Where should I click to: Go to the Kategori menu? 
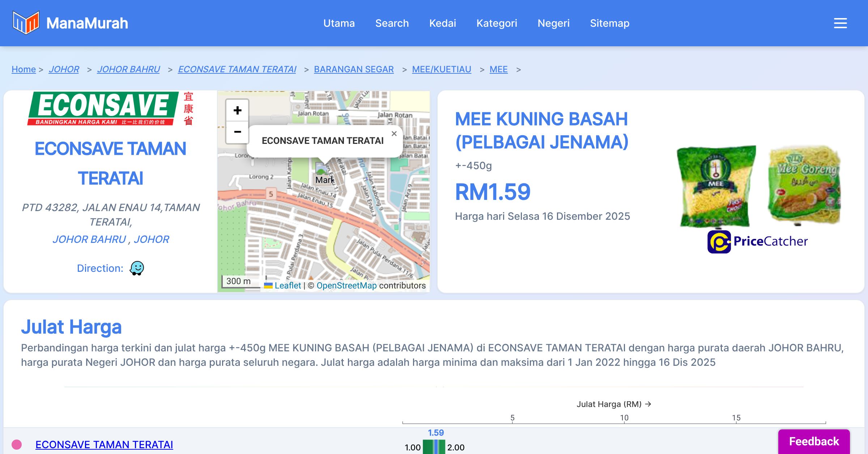(x=497, y=23)
